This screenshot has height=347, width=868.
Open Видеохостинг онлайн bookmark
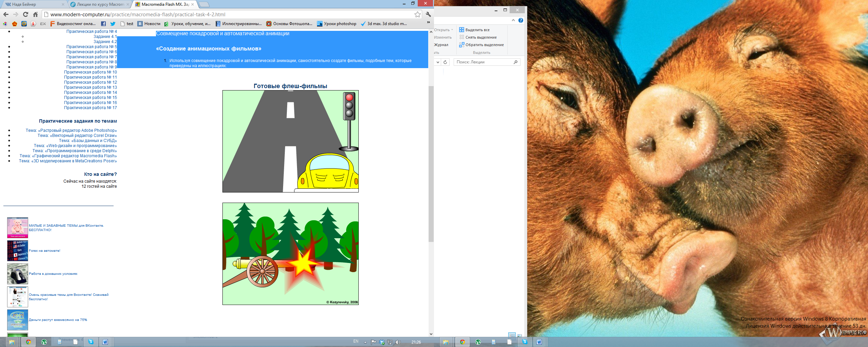pos(73,24)
